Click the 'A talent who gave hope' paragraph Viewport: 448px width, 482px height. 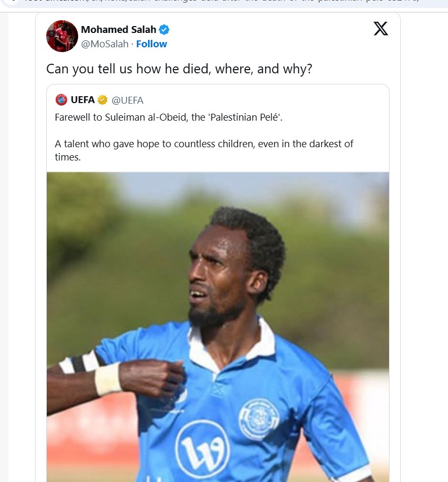pos(204,150)
